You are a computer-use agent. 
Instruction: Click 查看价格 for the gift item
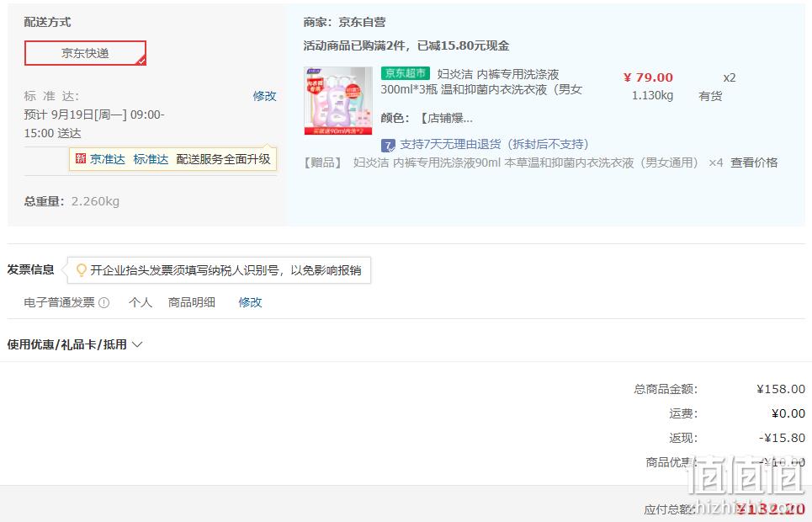pyautogui.click(x=754, y=162)
